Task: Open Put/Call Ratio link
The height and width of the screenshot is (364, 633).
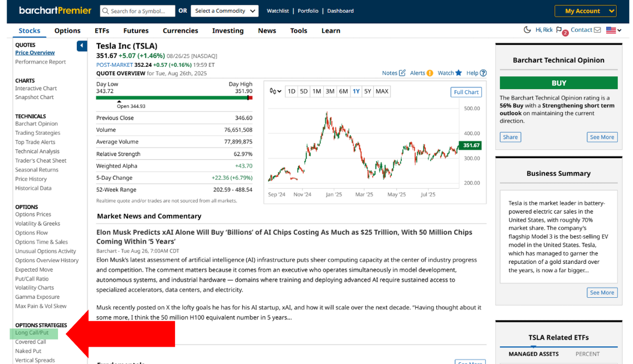Action: [x=32, y=279]
